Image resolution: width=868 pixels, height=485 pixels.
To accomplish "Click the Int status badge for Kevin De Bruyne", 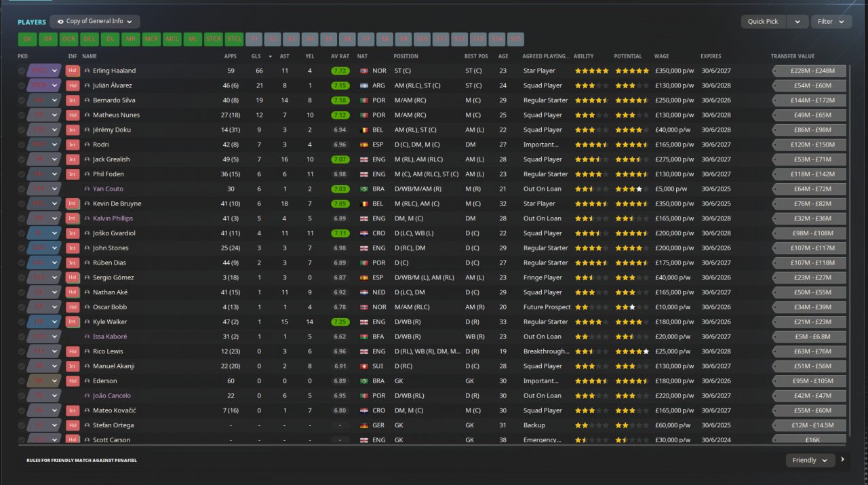I will [x=73, y=203].
